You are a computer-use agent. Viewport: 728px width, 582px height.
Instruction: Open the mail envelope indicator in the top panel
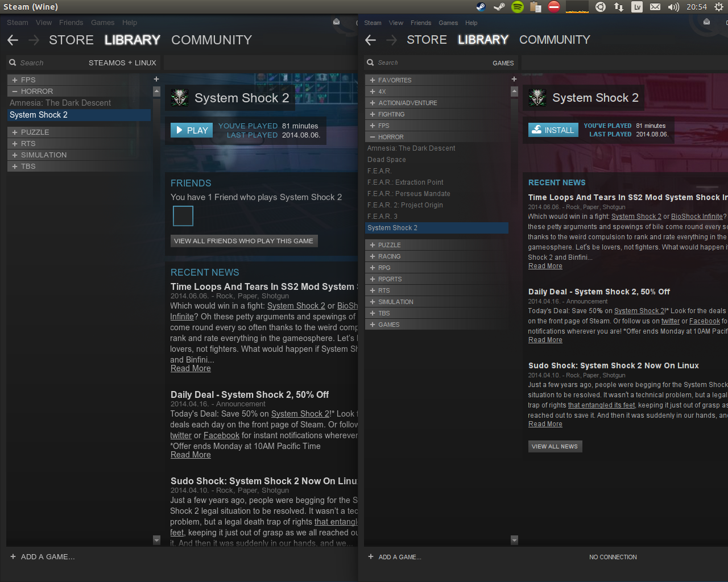click(655, 7)
